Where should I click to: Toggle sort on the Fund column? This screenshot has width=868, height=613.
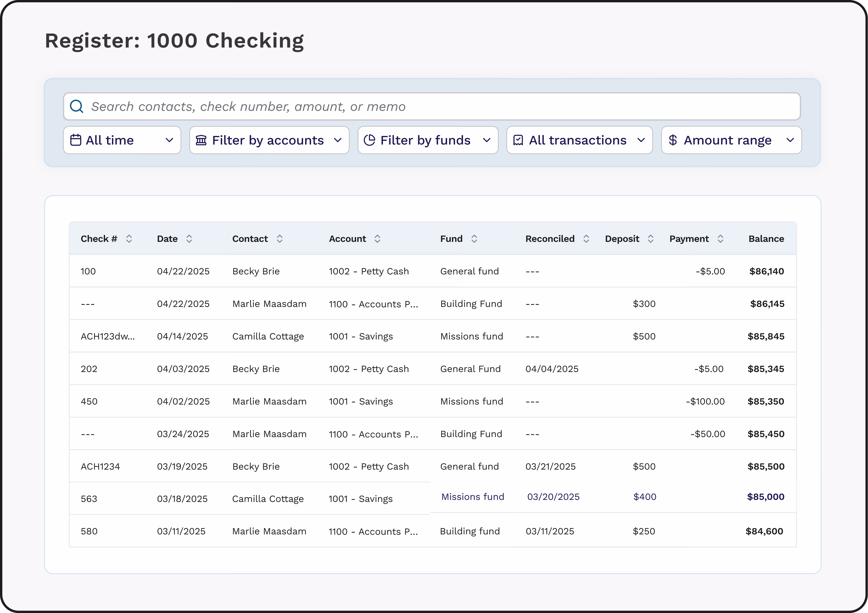pos(474,239)
